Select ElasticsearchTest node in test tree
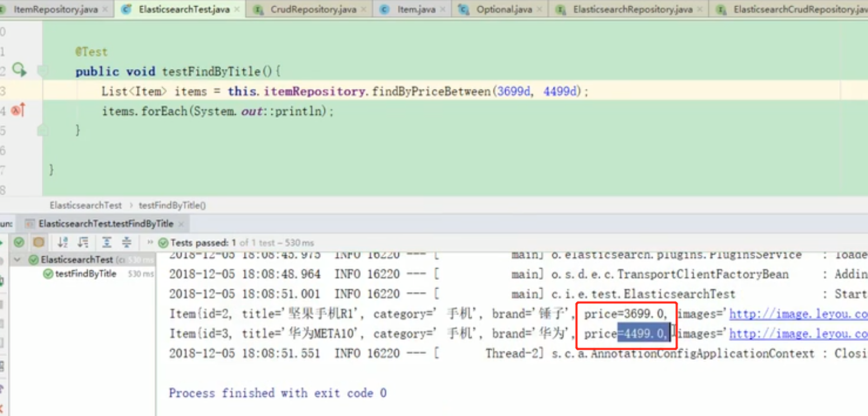Screen dimensions: 868x416 tap(77, 259)
